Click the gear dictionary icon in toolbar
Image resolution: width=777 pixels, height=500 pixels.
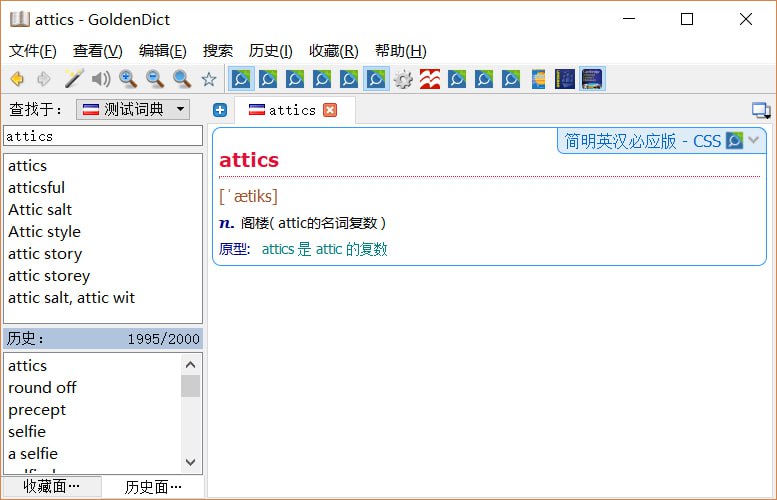tap(403, 79)
